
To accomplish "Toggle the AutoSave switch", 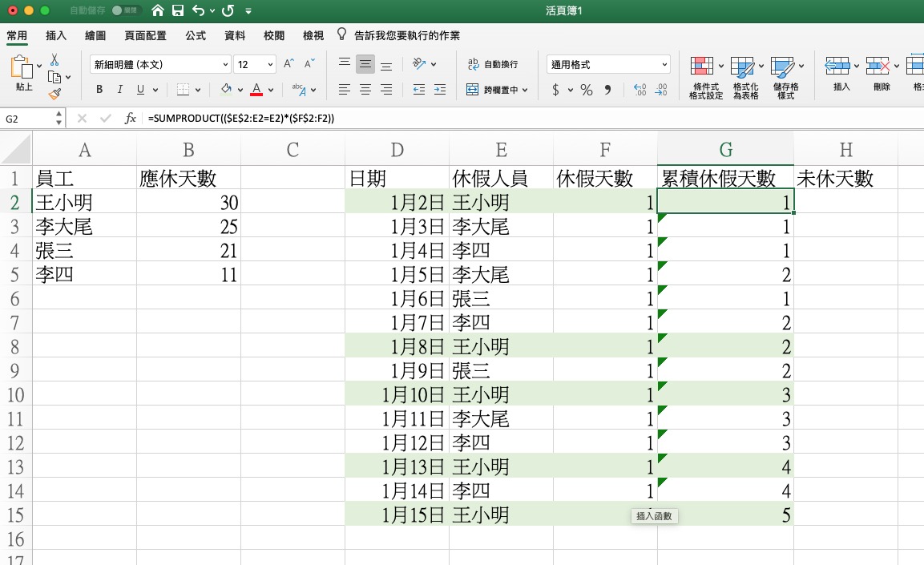I will coord(123,11).
